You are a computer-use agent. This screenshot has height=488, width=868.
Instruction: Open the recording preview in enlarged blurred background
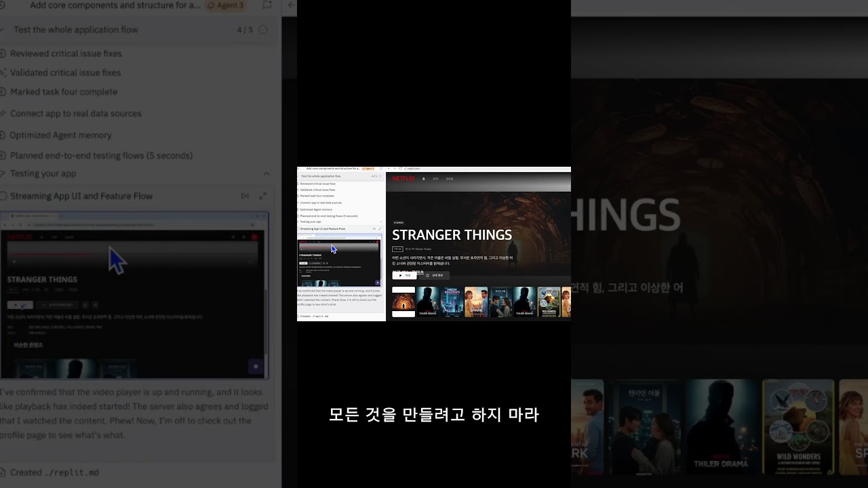point(134,296)
